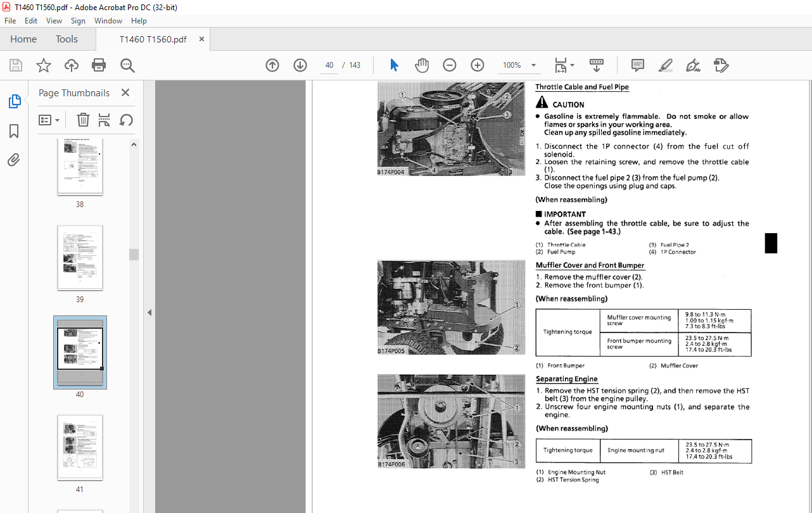Image resolution: width=812 pixels, height=513 pixels.
Task: Go to next page arrow
Action: [300, 65]
